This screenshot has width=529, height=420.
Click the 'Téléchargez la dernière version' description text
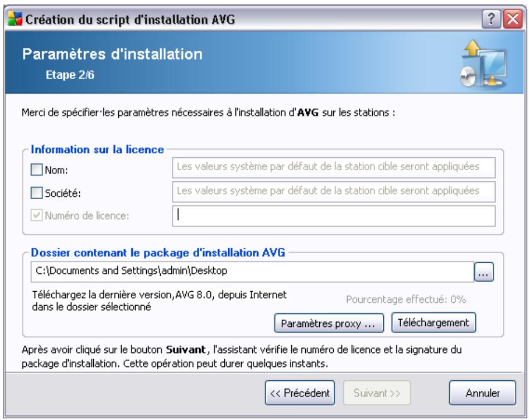pyautogui.click(x=159, y=301)
